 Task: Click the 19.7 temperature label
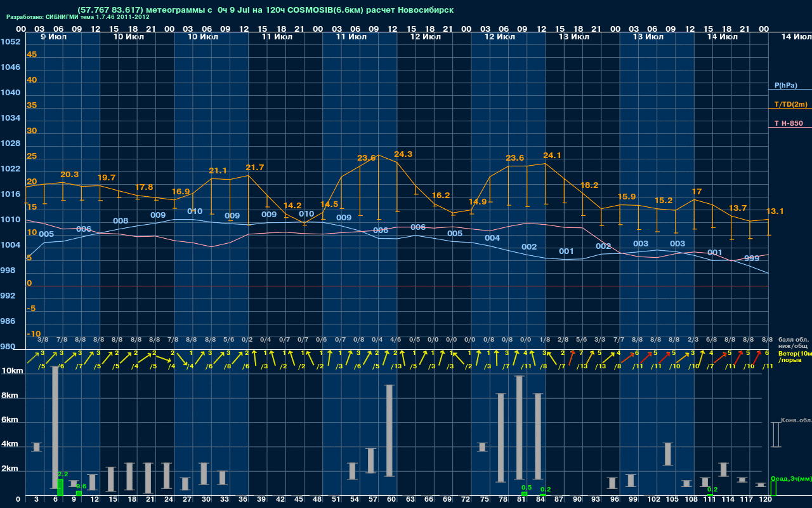pos(107,178)
